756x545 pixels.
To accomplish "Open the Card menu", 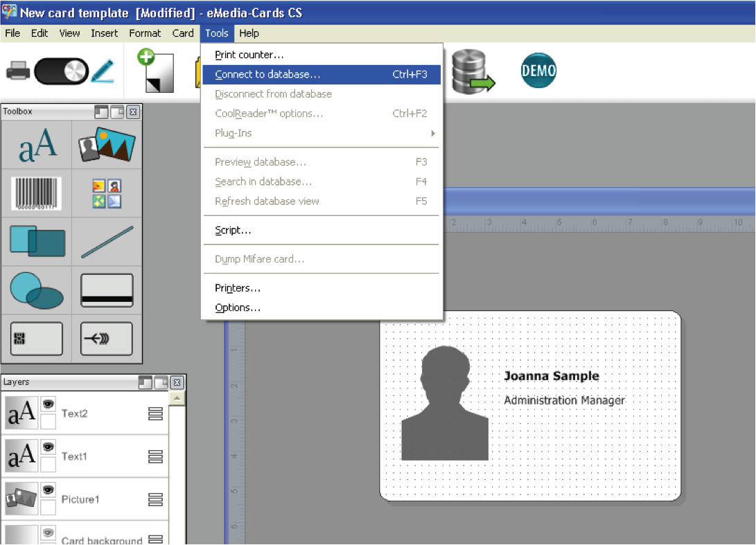I will pyautogui.click(x=183, y=33).
